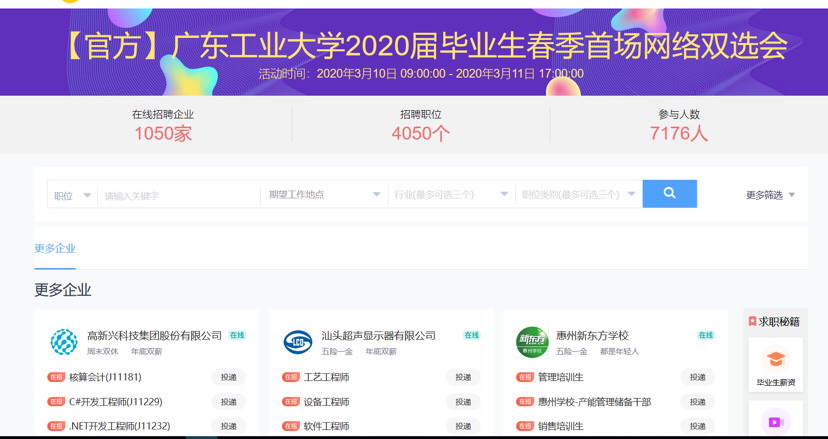Expand the 期望工作地点 dropdown

pyautogui.click(x=324, y=195)
